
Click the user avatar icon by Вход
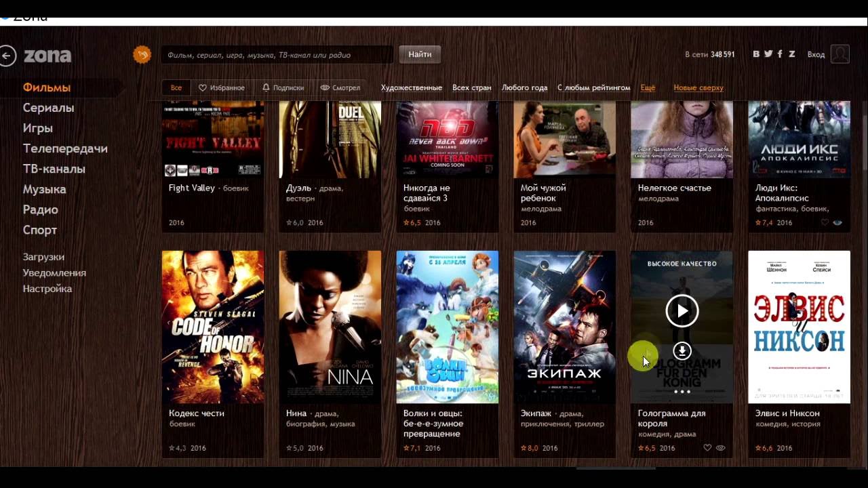(x=840, y=54)
